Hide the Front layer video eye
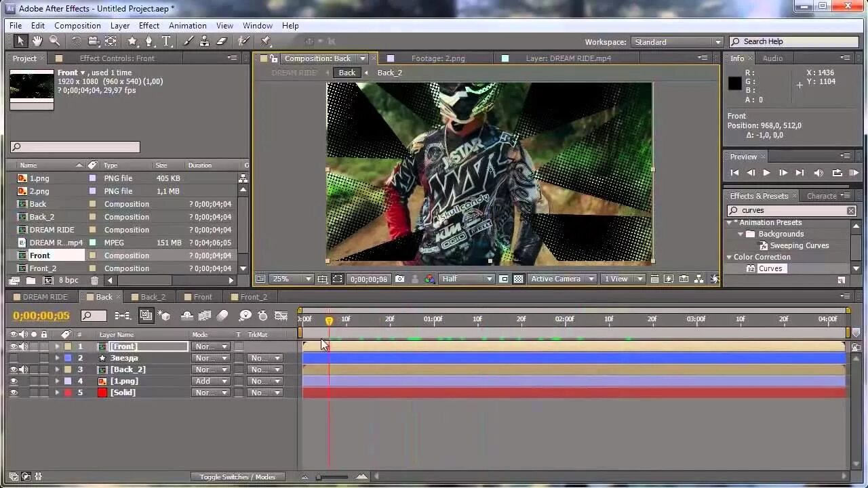The width and height of the screenshot is (868, 488). 13,346
